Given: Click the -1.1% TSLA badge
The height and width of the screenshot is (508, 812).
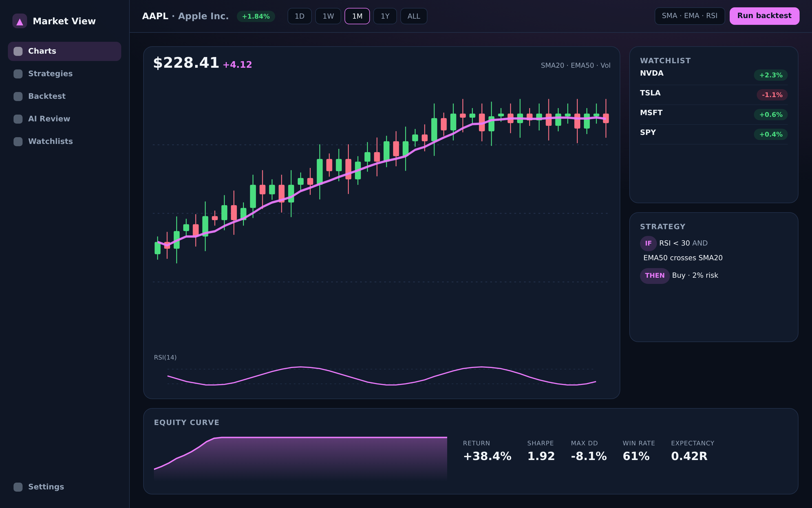Looking at the screenshot, I should pos(772,95).
